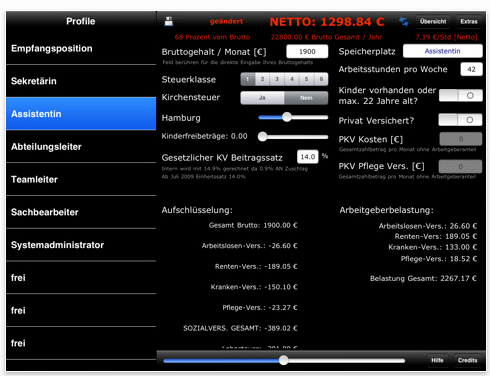Click the Kinderfreibeträge slider handle
The height and width of the screenshot is (376, 490).
[263, 136]
